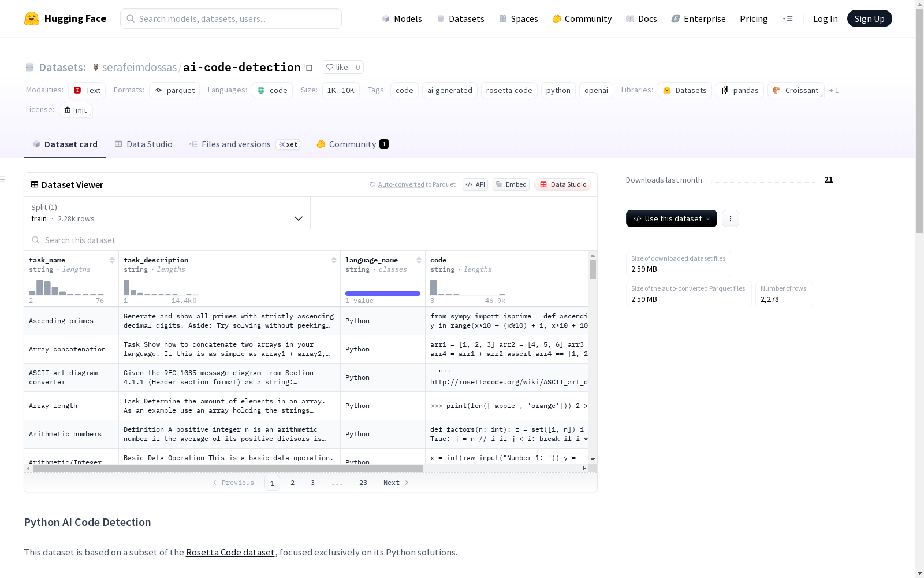Click the sort arrows on task_description column
The width and height of the screenshot is (924, 578).
334,260
